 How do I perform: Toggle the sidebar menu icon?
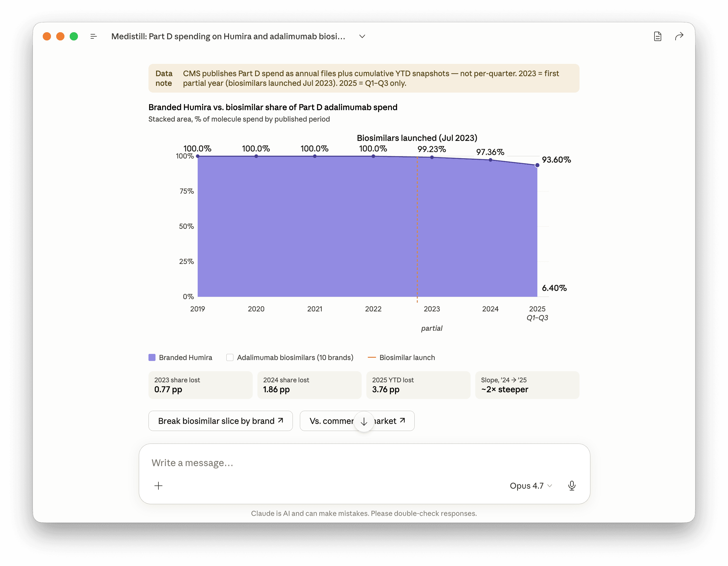click(94, 36)
